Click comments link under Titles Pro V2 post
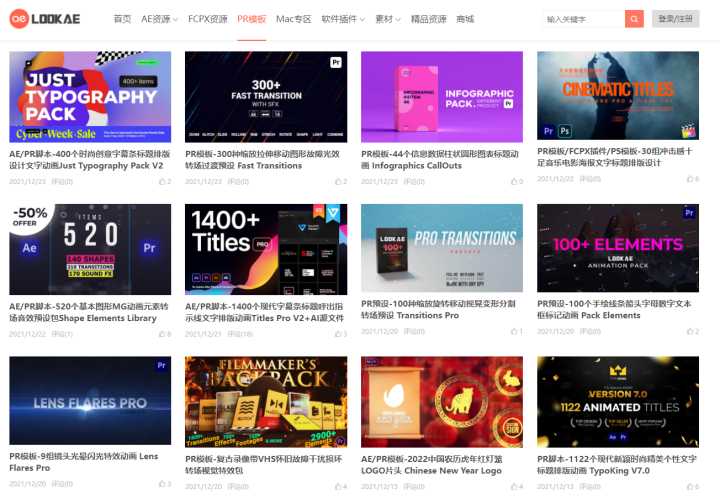The height and width of the screenshot is (499, 720). tap(240, 334)
